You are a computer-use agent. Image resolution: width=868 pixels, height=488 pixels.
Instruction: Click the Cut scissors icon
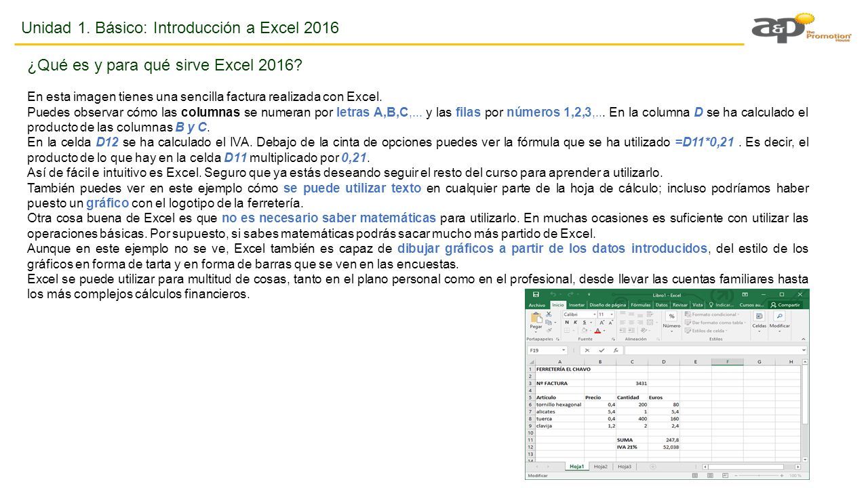pos(549,314)
